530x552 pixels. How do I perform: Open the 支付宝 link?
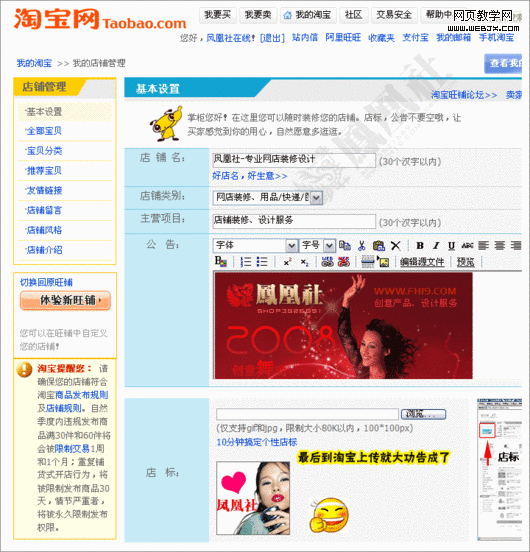[415, 37]
